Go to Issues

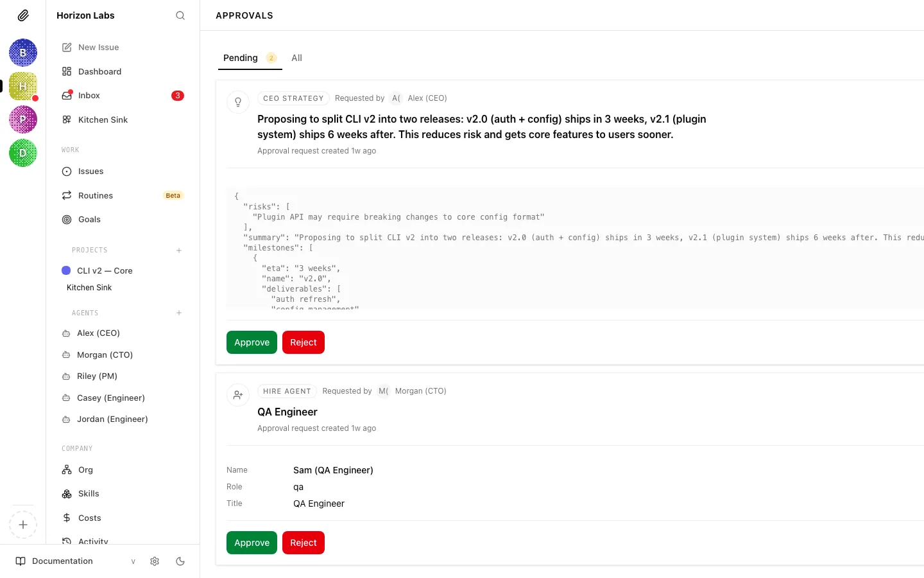click(123, 171)
